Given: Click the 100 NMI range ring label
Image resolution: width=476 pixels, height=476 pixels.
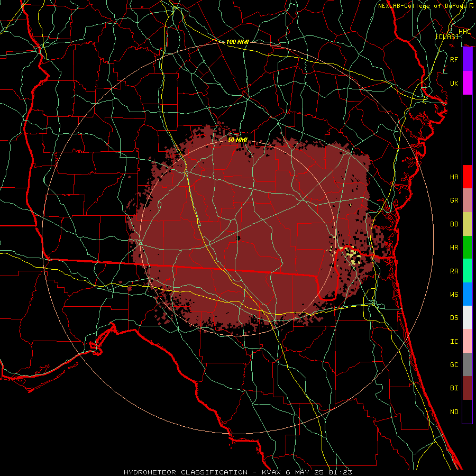Looking at the screenshot, I should 237,42.
